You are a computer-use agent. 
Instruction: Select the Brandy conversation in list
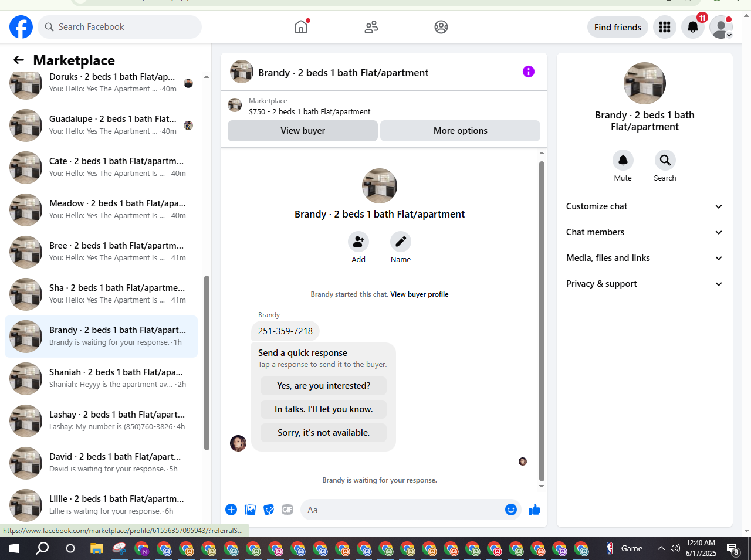pos(101,337)
